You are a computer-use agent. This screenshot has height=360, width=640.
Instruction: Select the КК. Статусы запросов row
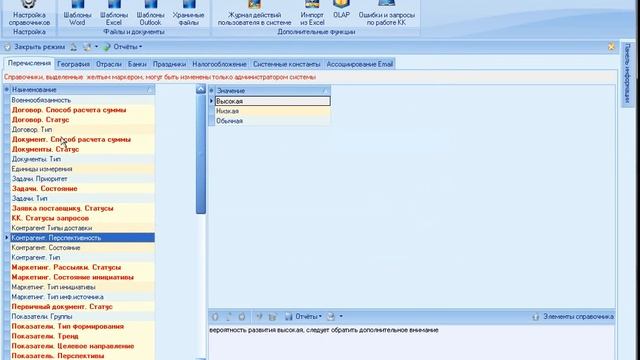click(82, 218)
